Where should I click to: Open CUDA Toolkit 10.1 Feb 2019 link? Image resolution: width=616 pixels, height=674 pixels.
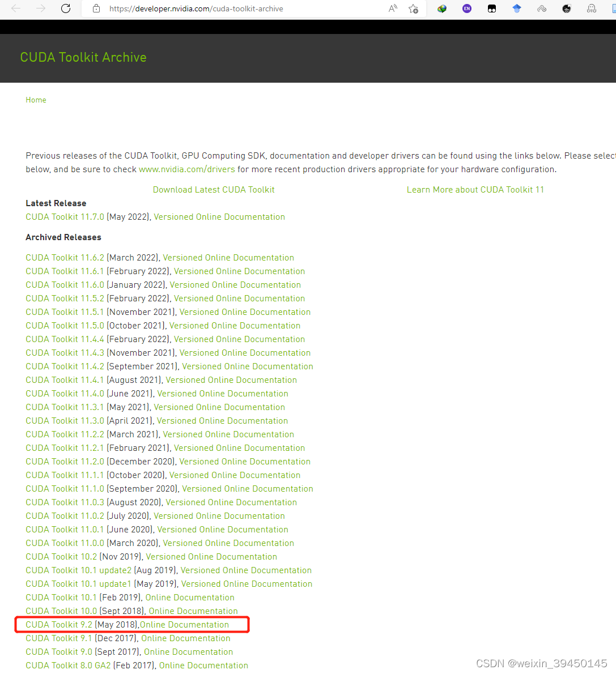62,598
